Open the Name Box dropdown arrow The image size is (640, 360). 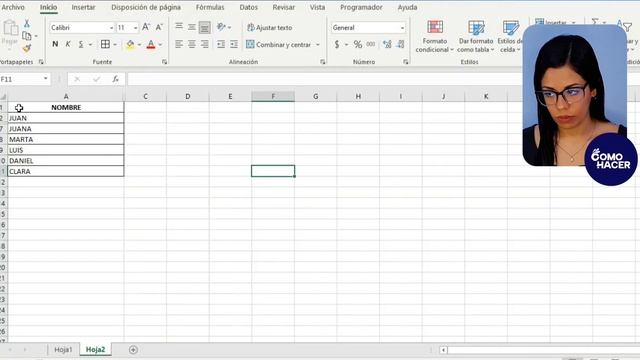(x=46, y=79)
